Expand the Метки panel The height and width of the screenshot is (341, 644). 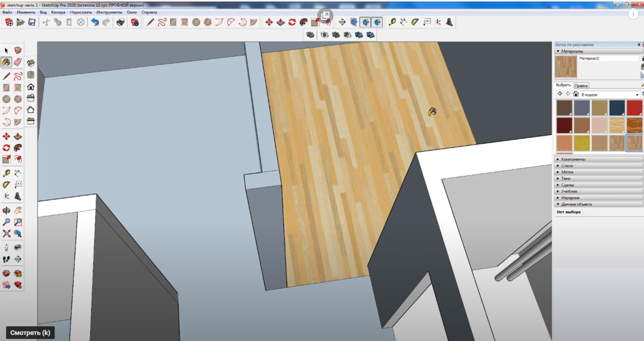pos(599,172)
